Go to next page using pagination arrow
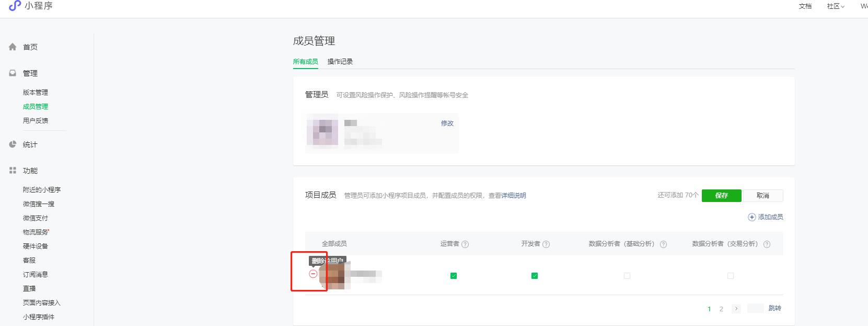This screenshot has width=868, height=326. pos(736,309)
